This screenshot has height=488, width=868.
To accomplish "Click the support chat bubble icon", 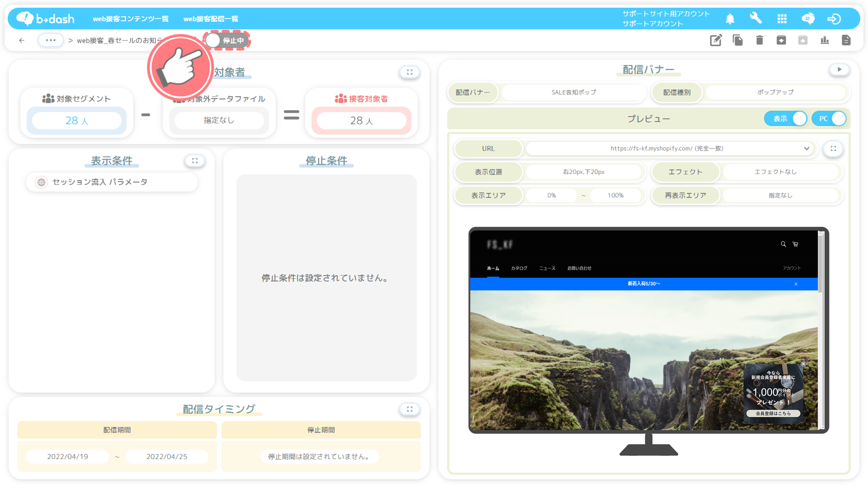I will (808, 18).
